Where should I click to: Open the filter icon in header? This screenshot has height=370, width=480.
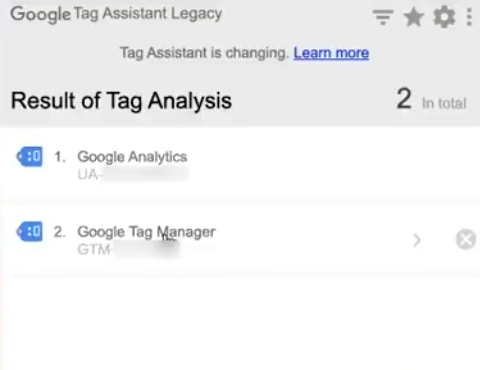click(383, 17)
